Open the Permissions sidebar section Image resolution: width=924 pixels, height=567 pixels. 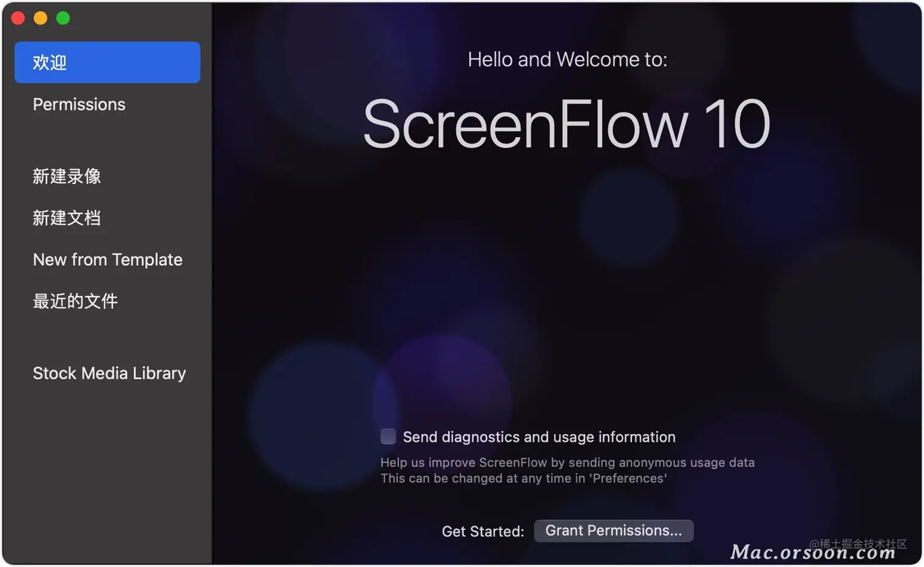click(x=79, y=104)
